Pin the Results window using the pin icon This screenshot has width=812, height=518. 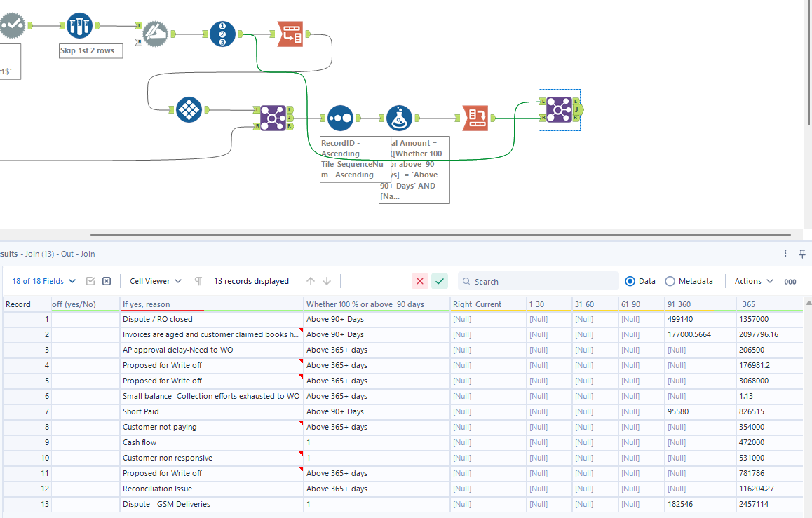802,254
